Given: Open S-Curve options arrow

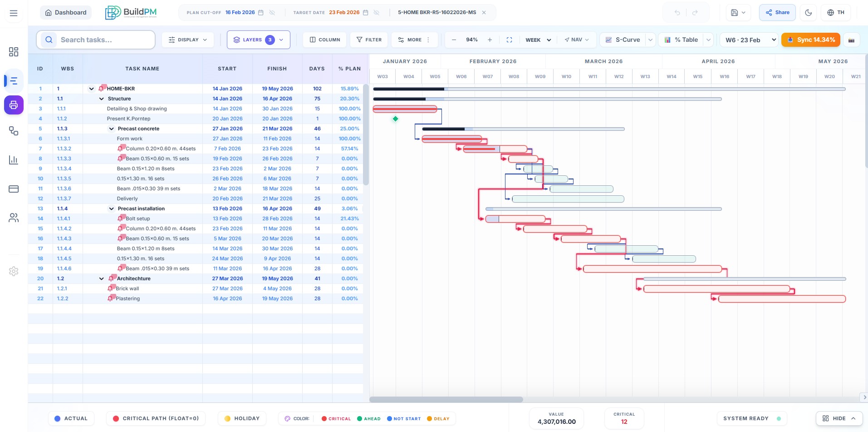Looking at the screenshot, I should click(651, 40).
